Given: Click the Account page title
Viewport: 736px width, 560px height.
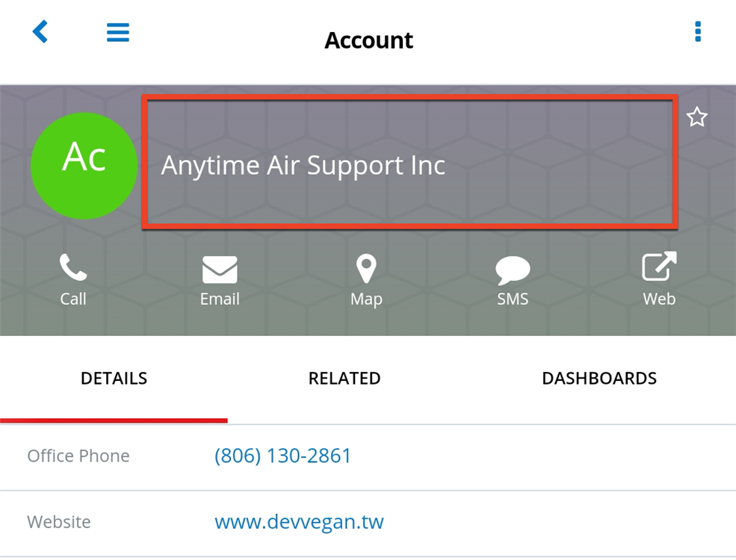Looking at the screenshot, I should click(x=368, y=40).
